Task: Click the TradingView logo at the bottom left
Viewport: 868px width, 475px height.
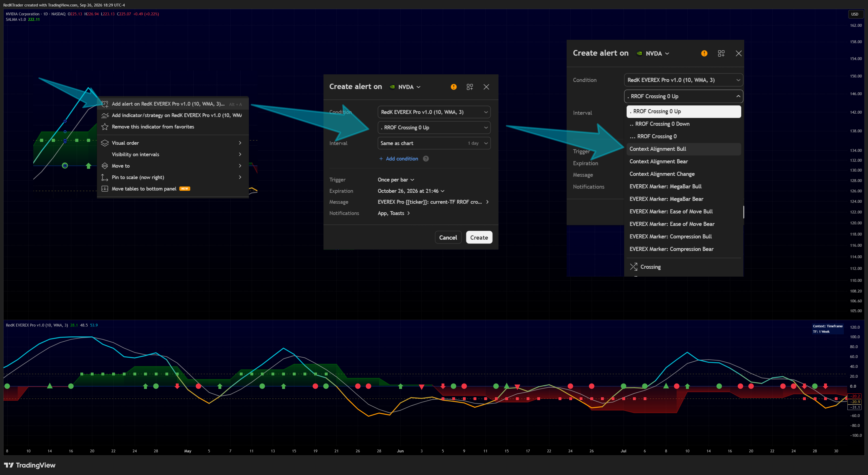Action: (30, 465)
